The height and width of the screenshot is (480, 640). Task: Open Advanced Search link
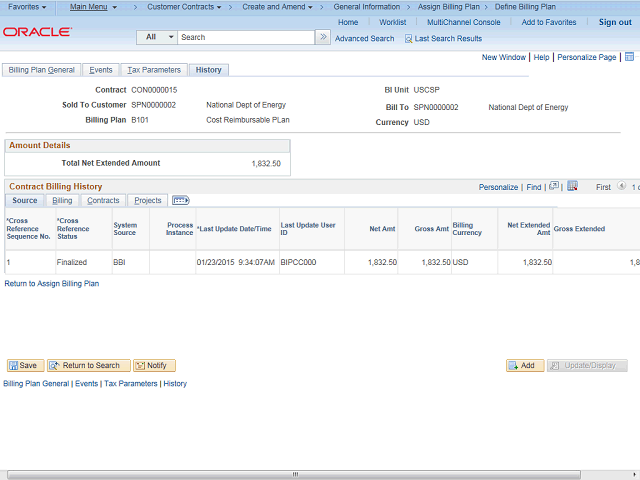(364, 39)
